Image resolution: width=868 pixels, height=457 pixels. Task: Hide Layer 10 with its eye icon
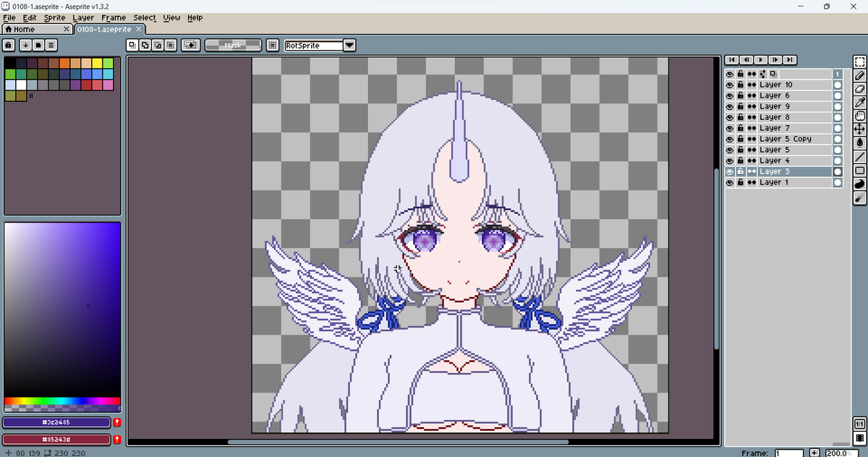730,85
